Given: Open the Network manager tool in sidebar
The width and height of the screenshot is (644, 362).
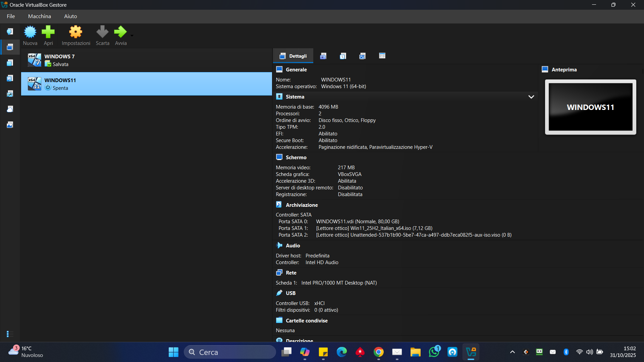Looking at the screenshot, I should (x=10, y=94).
